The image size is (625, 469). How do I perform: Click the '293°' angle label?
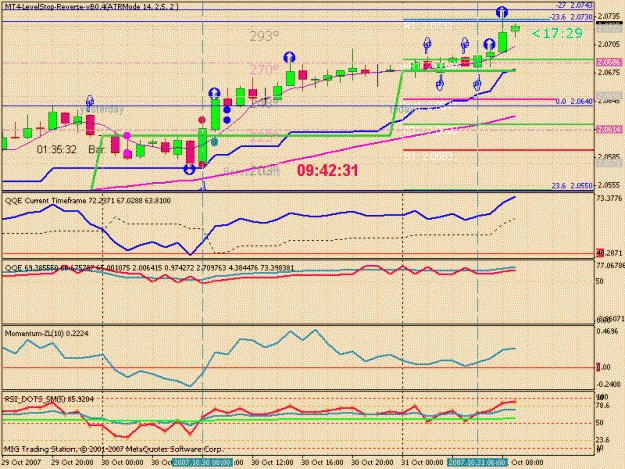click(263, 36)
